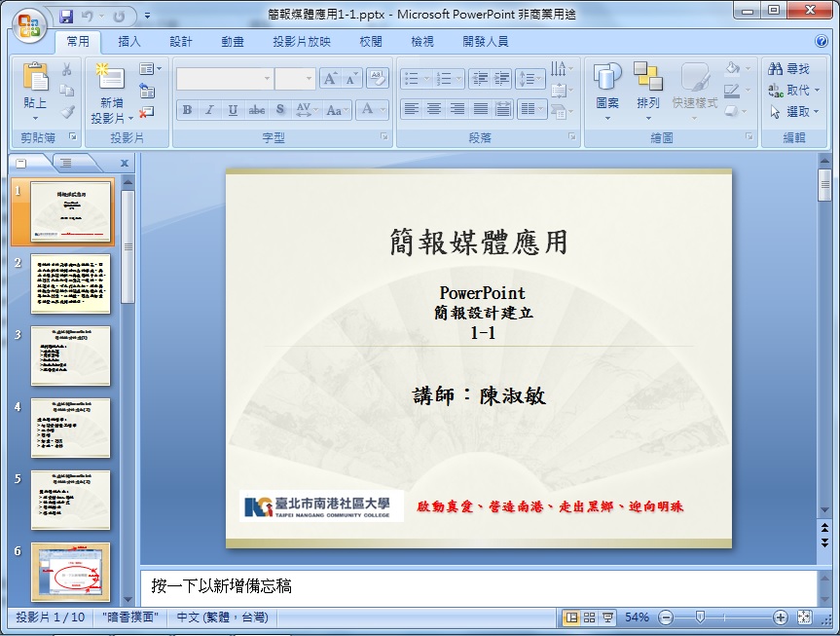Expand the Arrange (排列) dropdown
Image resolution: width=840 pixels, height=636 pixels.
(x=648, y=119)
